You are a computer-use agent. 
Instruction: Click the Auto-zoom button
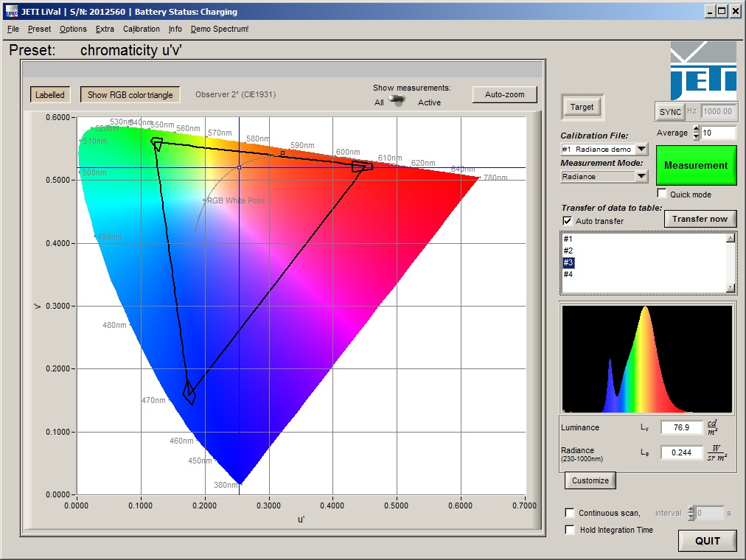point(504,94)
